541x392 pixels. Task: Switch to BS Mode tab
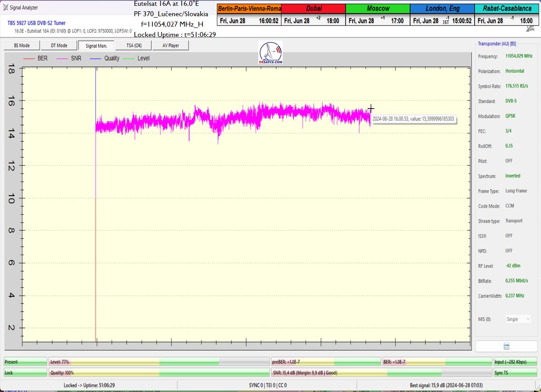pyautogui.click(x=22, y=46)
